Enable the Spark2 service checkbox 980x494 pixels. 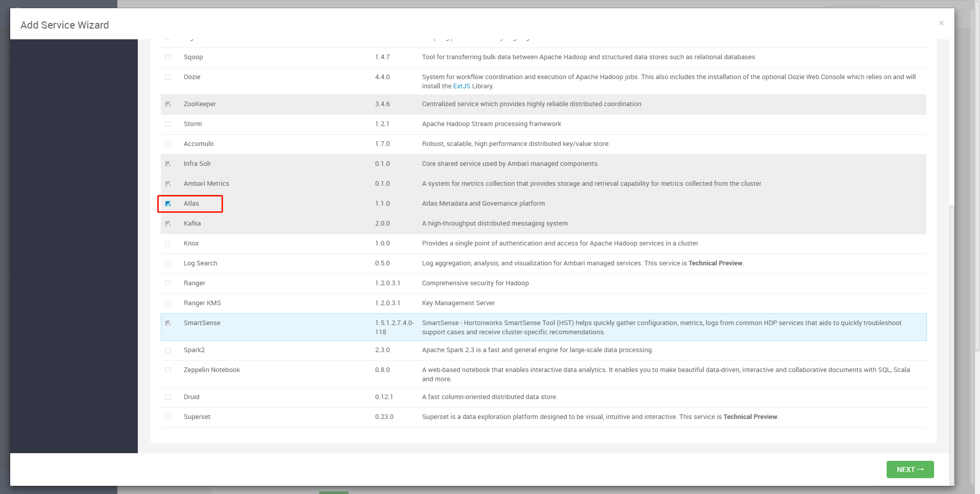click(x=168, y=350)
